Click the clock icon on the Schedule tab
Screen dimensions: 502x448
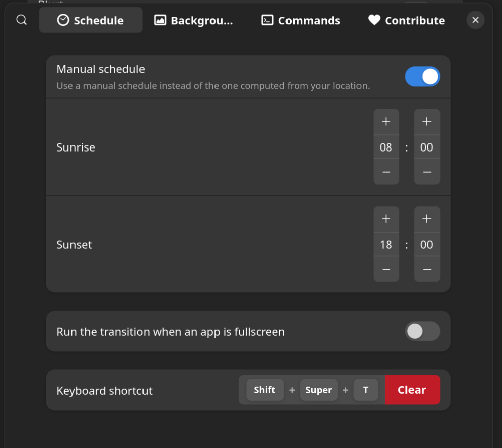click(62, 20)
